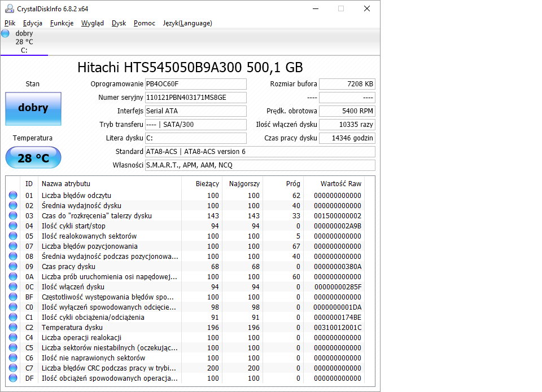The image size is (542, 392).
Task: Click the CrystalDiskInfo title bar app icon
Action: pos(10,8)
